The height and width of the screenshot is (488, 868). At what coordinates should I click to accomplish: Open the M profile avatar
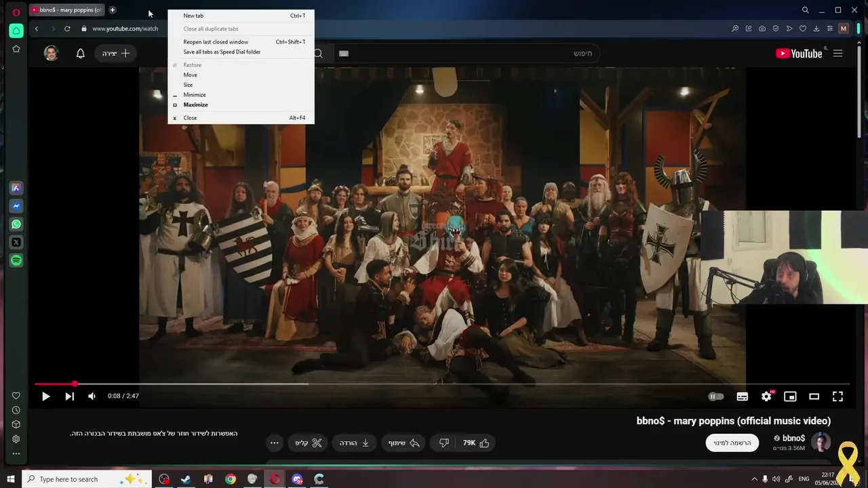(844, 28)
